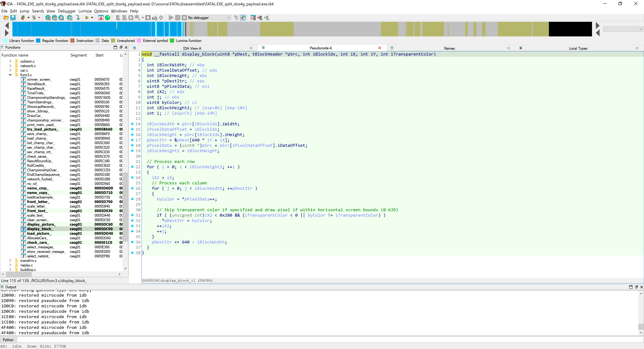
Task: Close the Pseudocode-A tab
Action: click(380, 48)
